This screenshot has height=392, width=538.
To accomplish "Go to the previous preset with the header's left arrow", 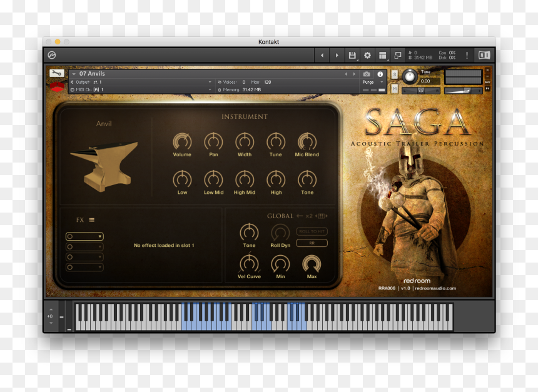I will click(x=322, y=55).
